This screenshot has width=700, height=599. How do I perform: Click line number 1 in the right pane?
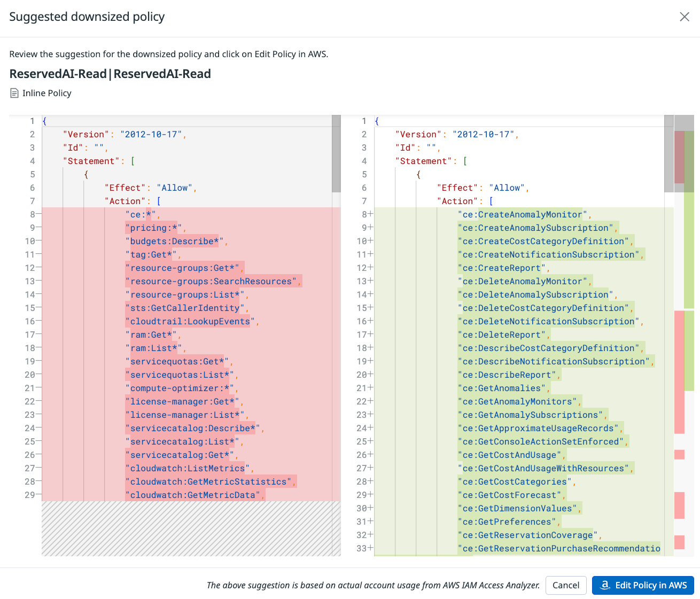point(364,121)
